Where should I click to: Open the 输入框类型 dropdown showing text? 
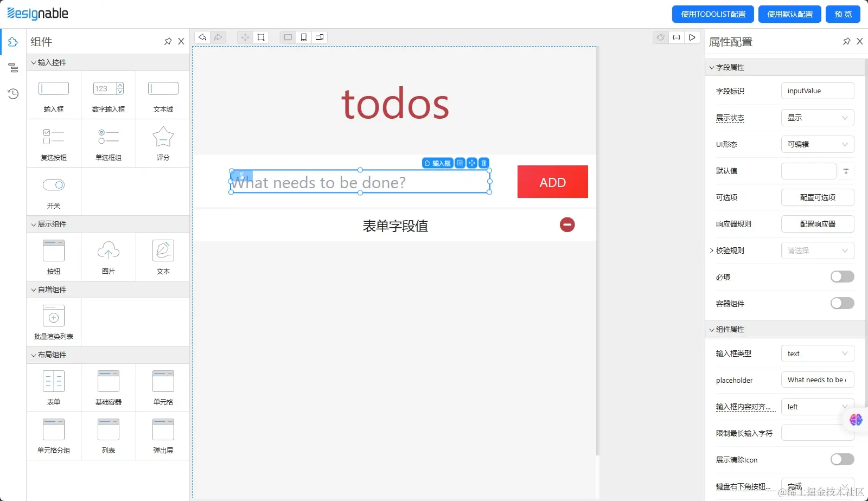point(817,353)
